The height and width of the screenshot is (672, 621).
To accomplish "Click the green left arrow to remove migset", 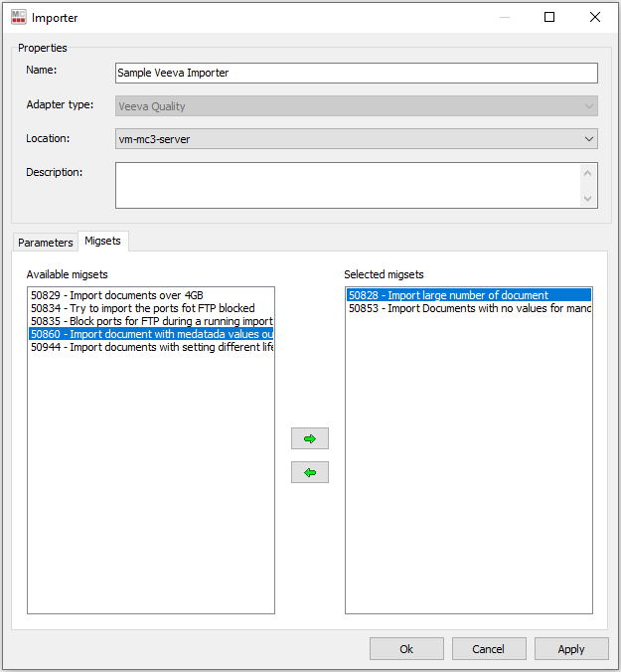I will (x=309, y=472).
